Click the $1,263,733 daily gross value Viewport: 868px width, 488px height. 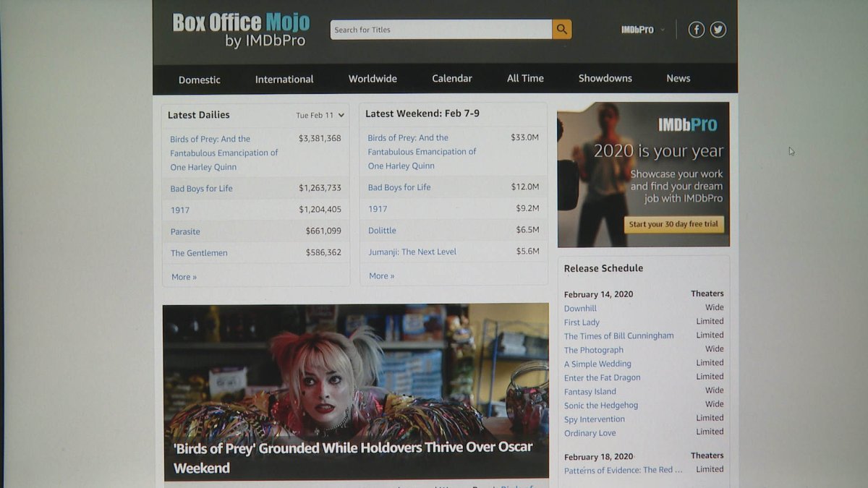(320, 188)
